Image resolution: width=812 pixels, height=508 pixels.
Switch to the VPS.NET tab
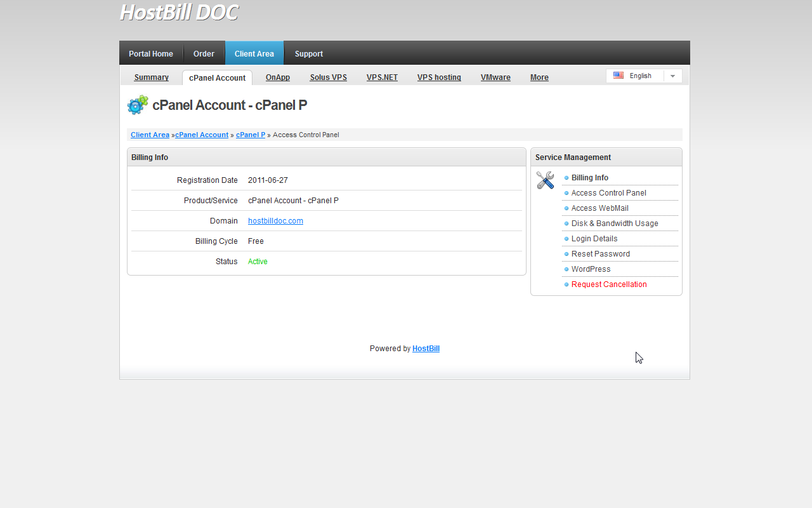pos(382,77)
